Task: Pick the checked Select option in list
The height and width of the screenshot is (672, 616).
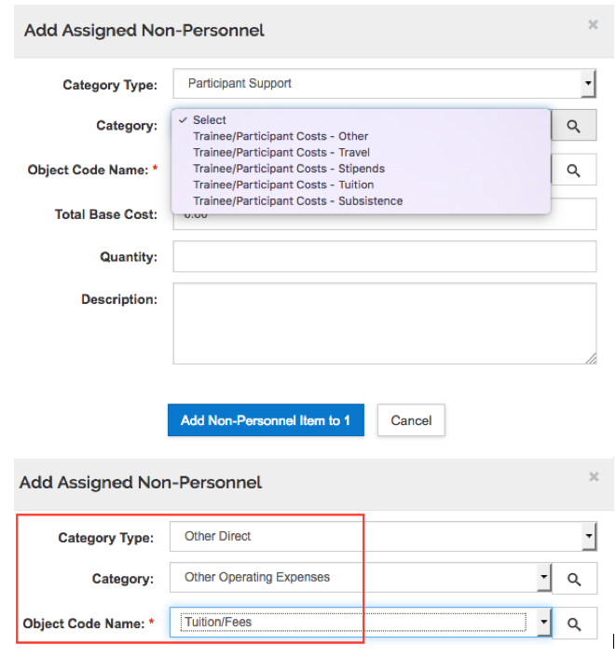Action: (x=210, y=120)
